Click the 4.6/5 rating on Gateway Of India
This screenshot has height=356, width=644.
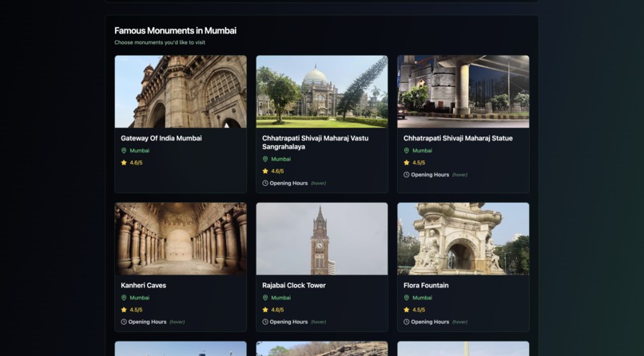(x=136, y=163)
